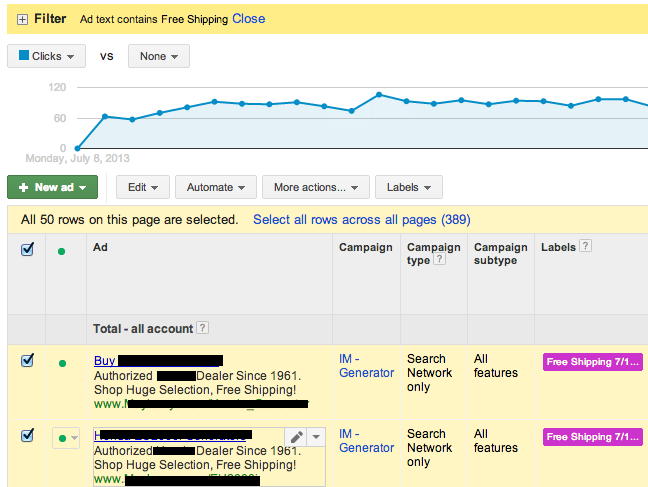648x487 pixels.
Task: Click the Campaign type help icon
Action: (x=440, y=260)
